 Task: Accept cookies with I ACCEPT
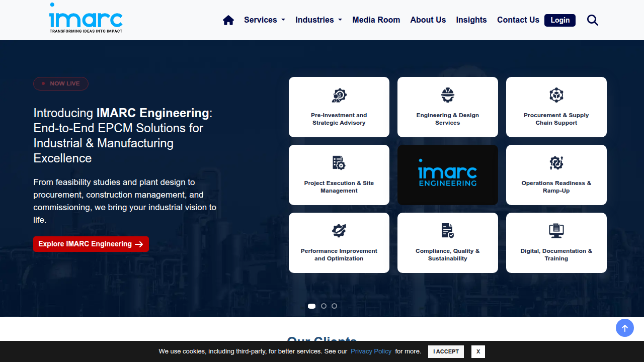coord(446,351)
